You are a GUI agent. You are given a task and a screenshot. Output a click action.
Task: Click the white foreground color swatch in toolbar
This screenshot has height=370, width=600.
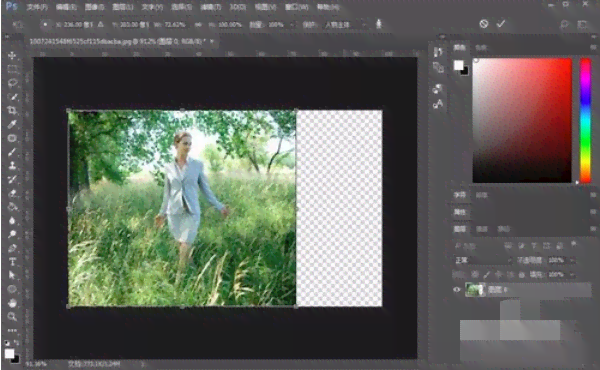click(9, 353)
